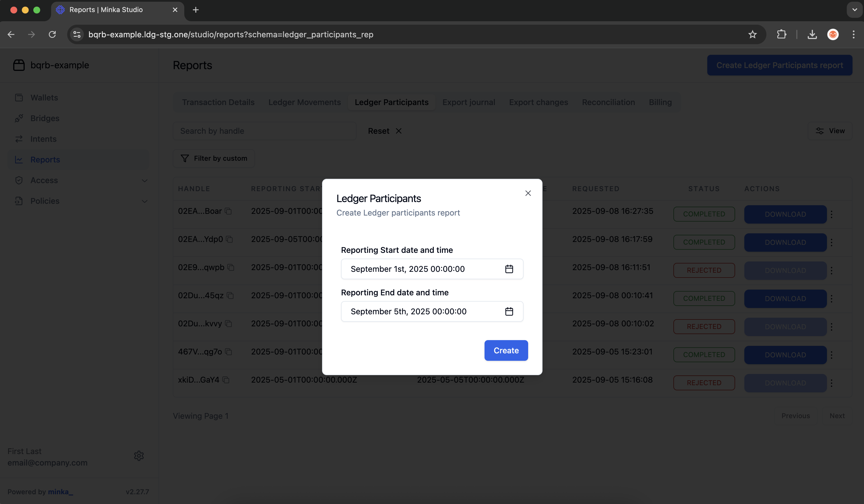Copy handle 02EA...Boar with copy icon
864x504 pixels.
click(x=228, y=211)
